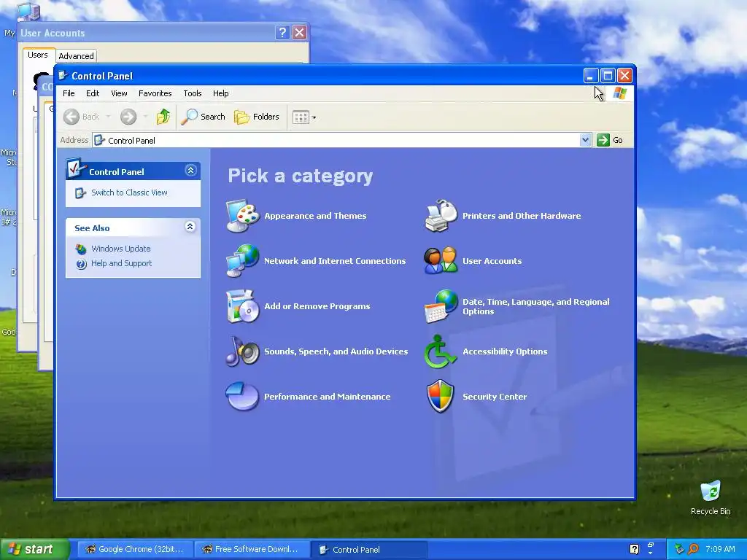Click the Accessibility Options link text
747x560 pixels.
click(x=505, y=351)
